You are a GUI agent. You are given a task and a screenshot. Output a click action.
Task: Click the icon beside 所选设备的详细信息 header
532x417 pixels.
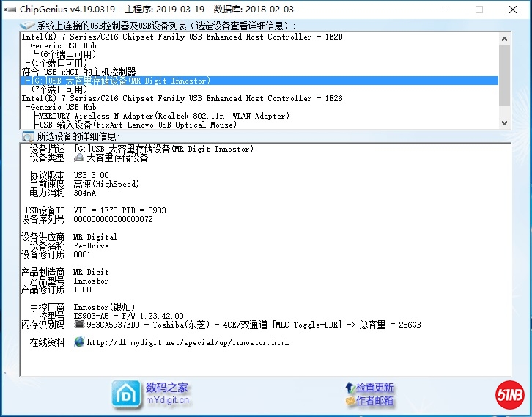[28, 136]
